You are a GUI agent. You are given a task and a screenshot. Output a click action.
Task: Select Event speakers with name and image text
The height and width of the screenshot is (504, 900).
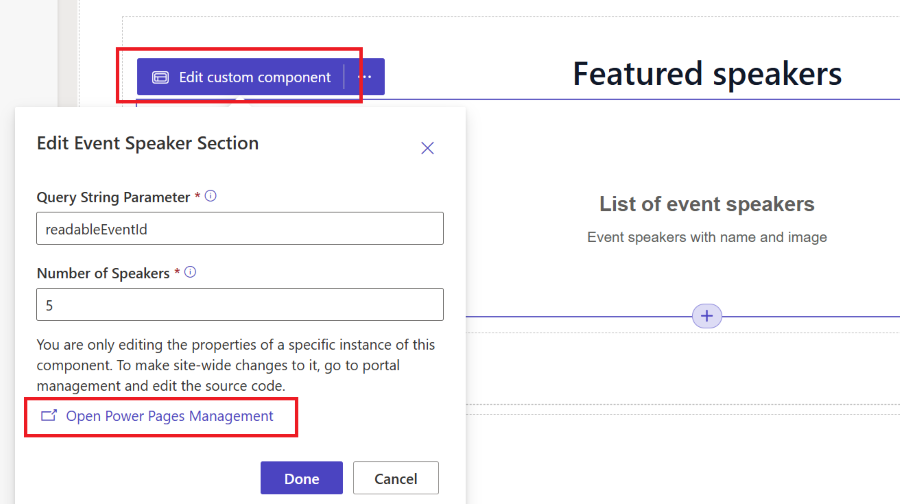point(707,237)
